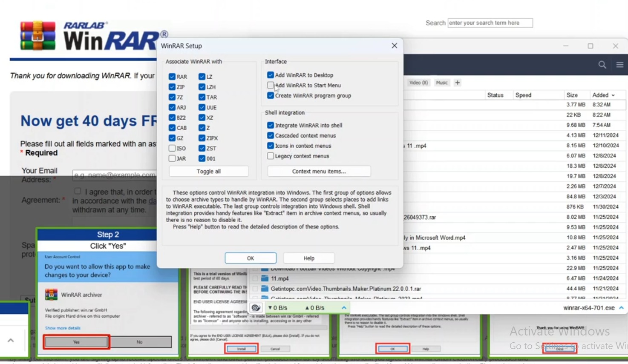Disable Add WinRAR to Desktop
Viewport: 628px width, 364px height.
tap(271, 75)
